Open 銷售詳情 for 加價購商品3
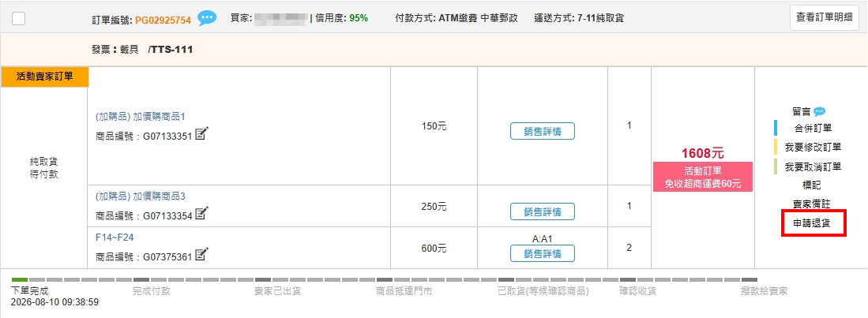The height and width of the screenshot is (318, 868). click(x=543, y=211)
